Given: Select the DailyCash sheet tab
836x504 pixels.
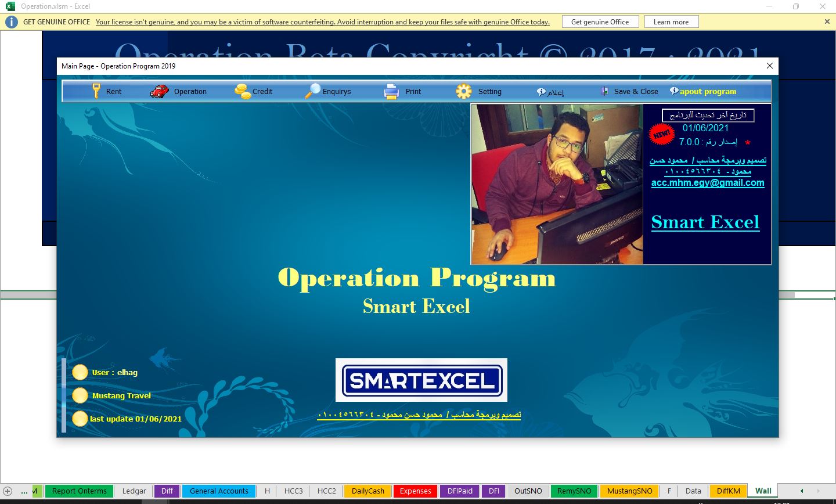Looking at the screenshot, I should [x=368, y=491].
